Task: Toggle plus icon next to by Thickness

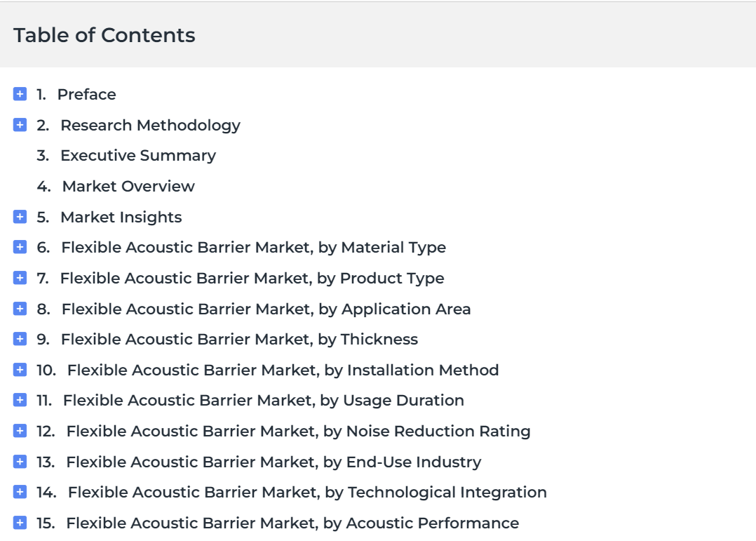Action: (x=20, y=339)
